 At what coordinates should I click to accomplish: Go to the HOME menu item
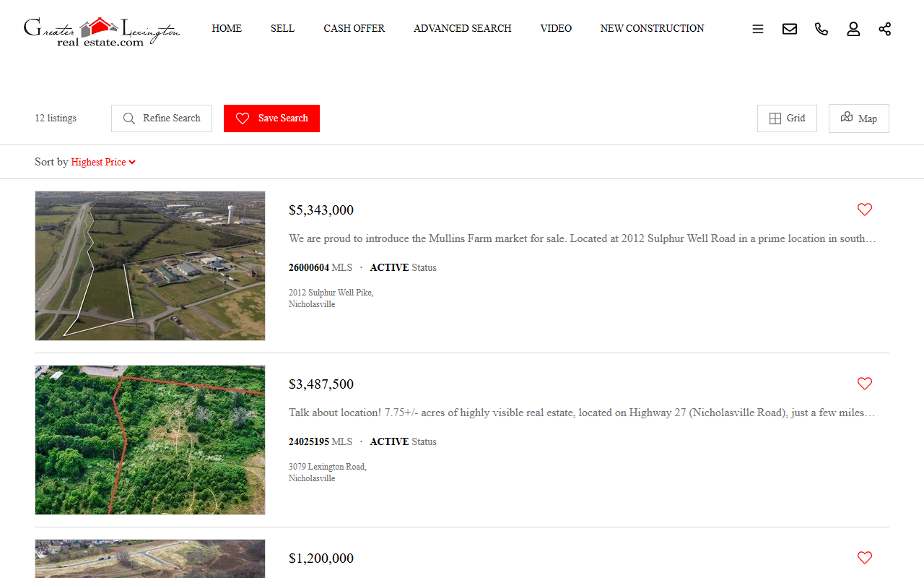point(227,28)
